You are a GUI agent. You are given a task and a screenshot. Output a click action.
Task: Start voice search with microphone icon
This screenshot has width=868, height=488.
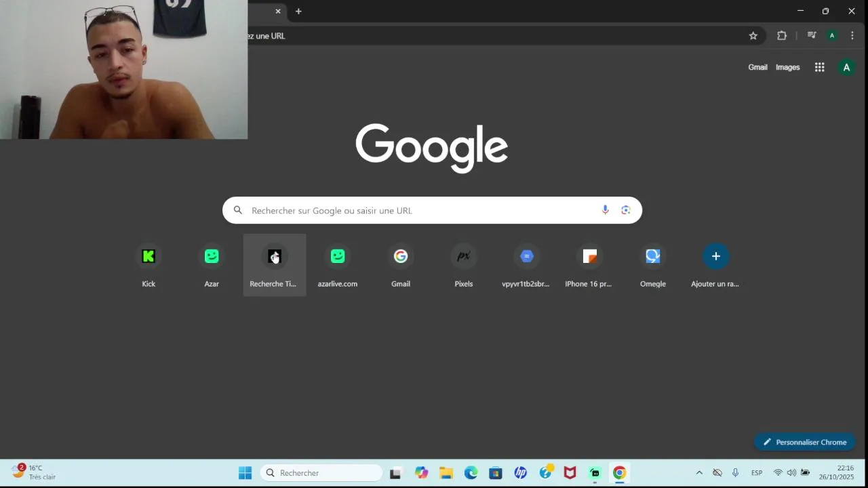[606, 210]
